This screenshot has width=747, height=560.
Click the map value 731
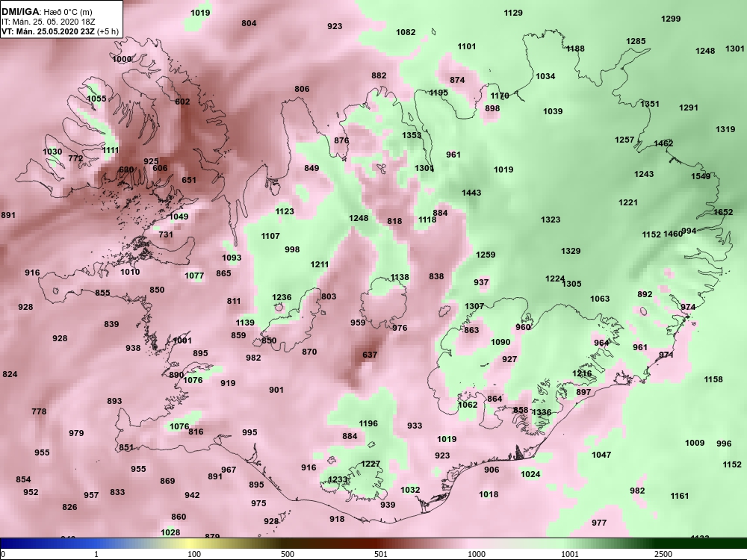166,234
